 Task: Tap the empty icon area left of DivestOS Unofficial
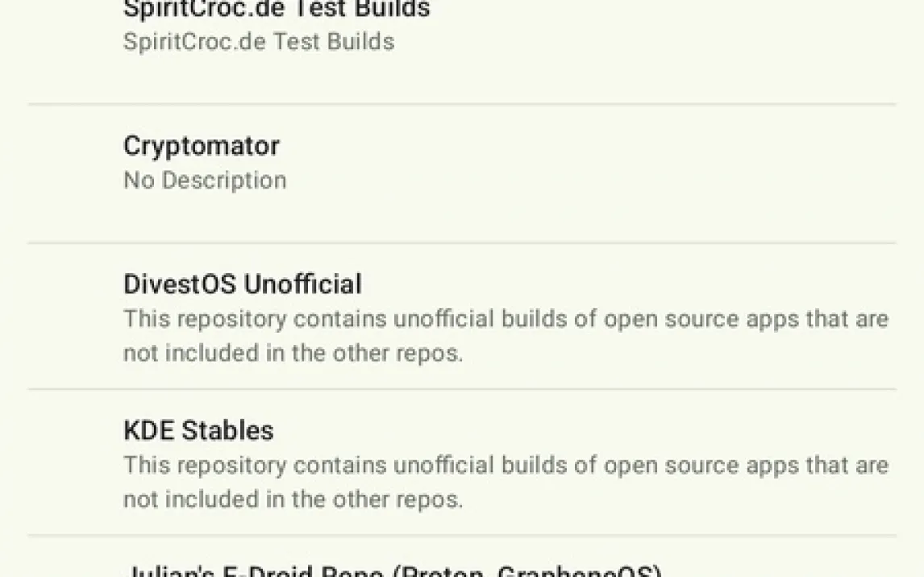74,316
